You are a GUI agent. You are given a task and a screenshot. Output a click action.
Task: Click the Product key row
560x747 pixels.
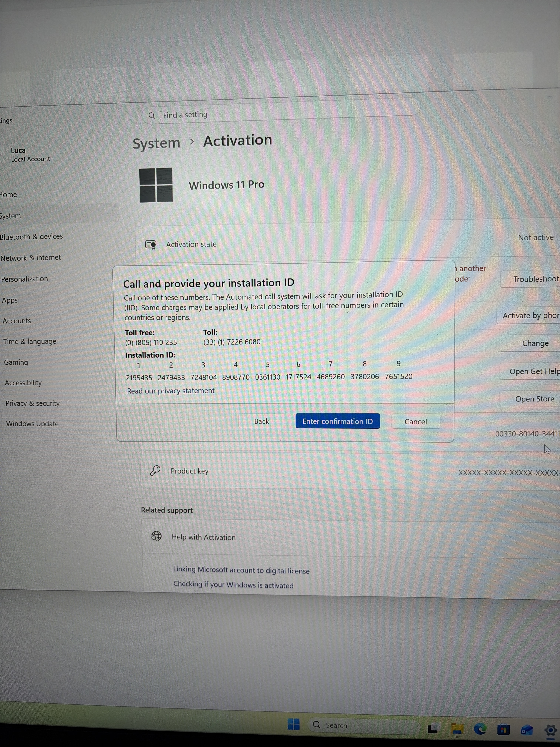(x=350, y=472)
